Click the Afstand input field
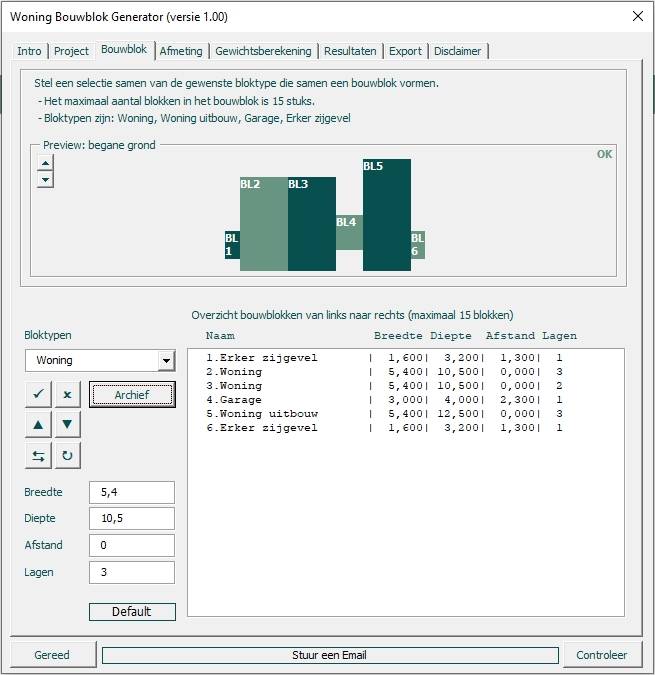The width and height of the screenshot is (655, 675). pos(132,545)
